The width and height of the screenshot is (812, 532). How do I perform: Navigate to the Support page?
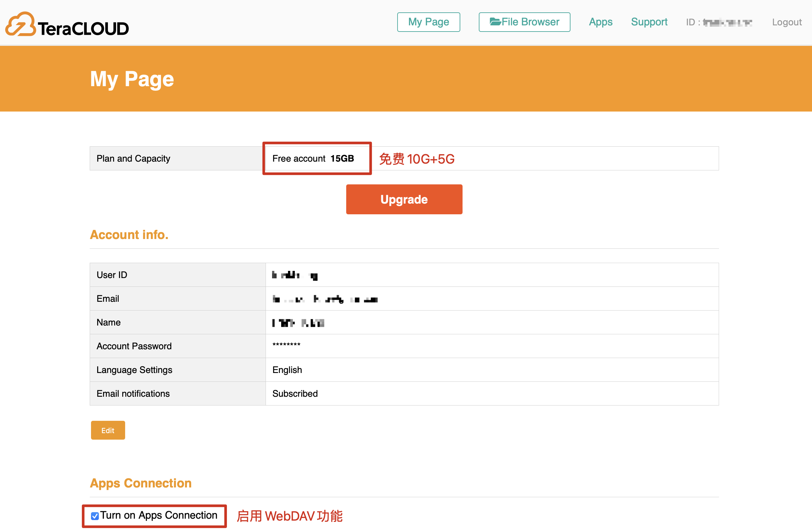pyautogui.click(x=649, y=21)
